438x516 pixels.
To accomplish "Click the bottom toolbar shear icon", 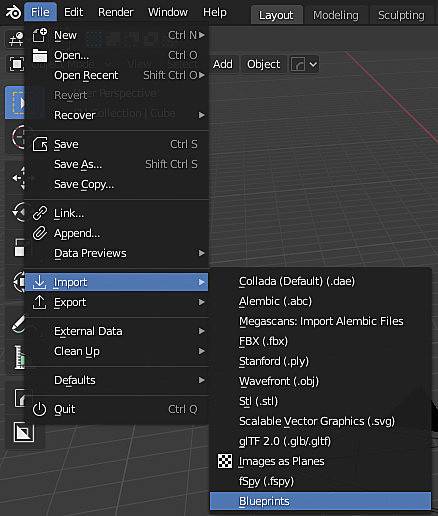I will tap(24, 432).
